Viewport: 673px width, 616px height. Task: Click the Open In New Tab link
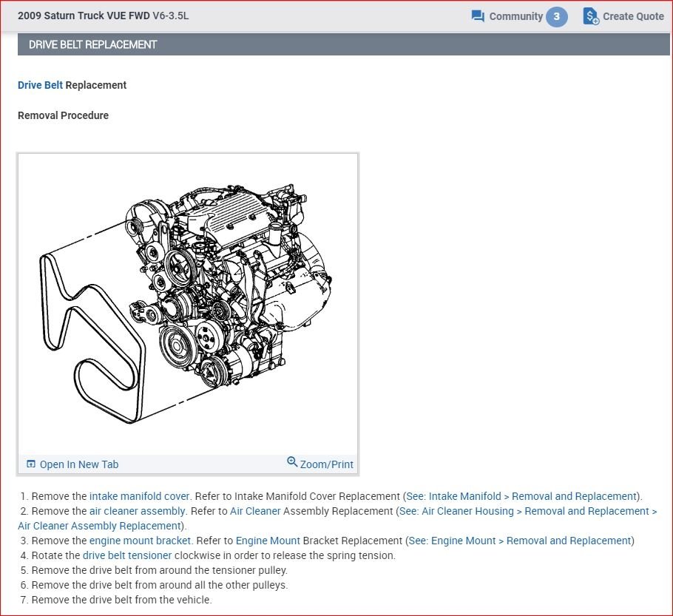coord(79,464)
